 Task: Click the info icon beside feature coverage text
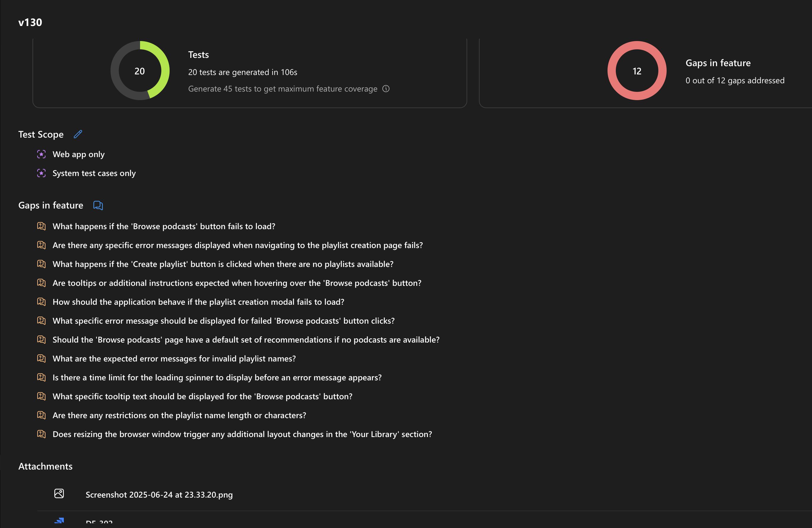(386, 89)
